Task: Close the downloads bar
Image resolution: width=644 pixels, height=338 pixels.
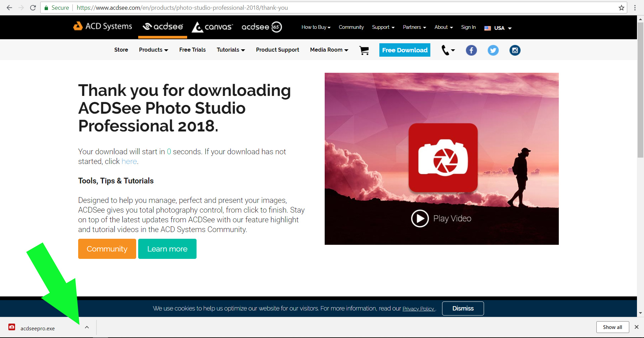Action: click(x=636, y=327)
